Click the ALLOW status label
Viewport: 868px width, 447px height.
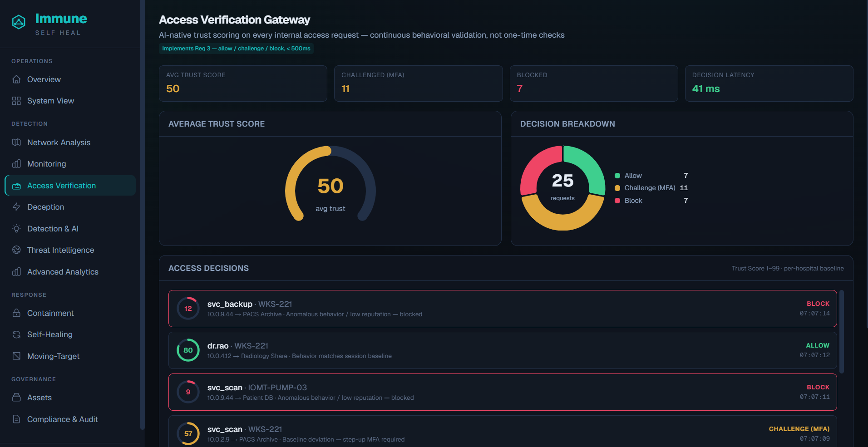pos(818,345)
